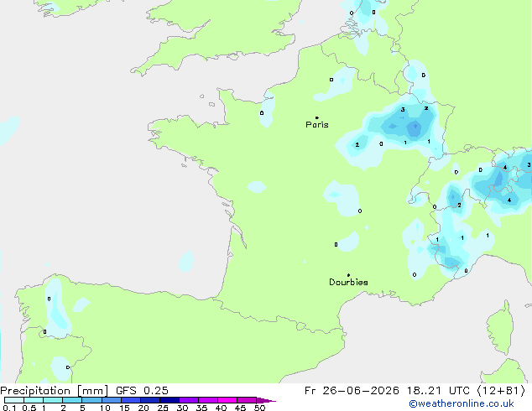This screenshot has height=411, width=532.
Task: Pick the legend swatch between 0.1 and 0.5
Action: (x=14, y=400)
